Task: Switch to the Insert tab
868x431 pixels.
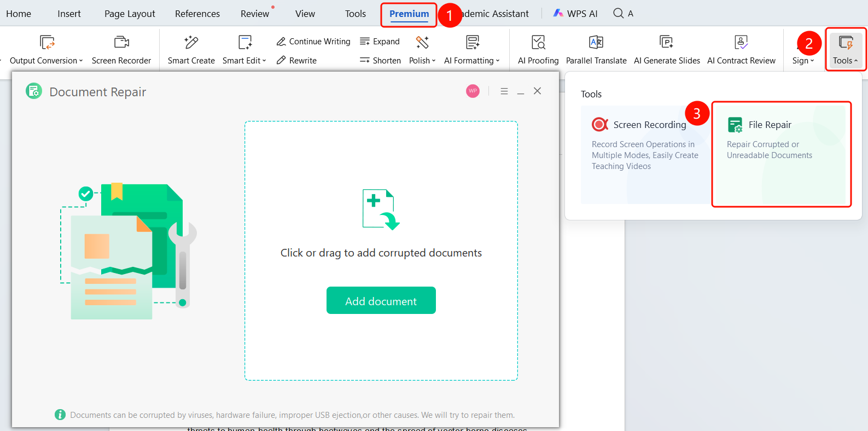Action: [x=69, y=14]
